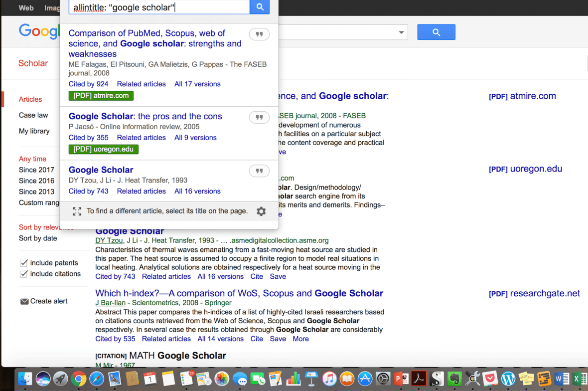Image resolution: width=588 pixels, height=391 pixels.
Task: Open My library
Action: pyautogui.click(x=35, y=131)
